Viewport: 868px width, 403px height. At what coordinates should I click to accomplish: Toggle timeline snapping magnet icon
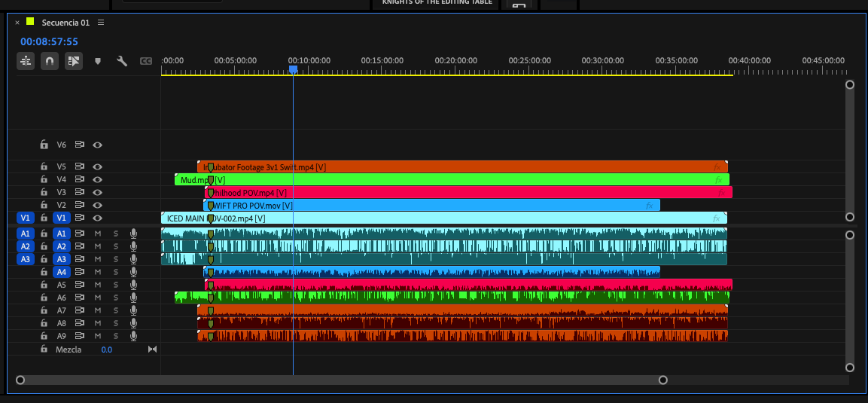point(49,61)
